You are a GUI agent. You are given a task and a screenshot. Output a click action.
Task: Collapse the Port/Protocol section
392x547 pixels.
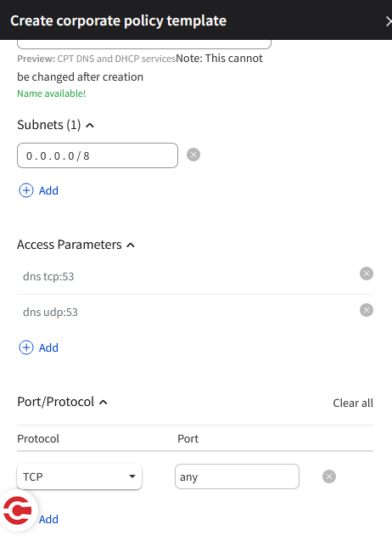pos(104,403)
